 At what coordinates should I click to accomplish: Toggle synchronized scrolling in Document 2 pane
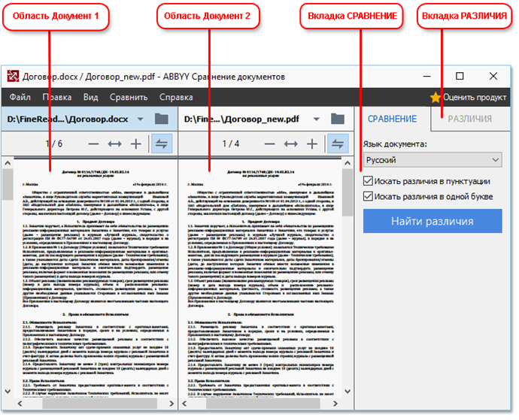click(338, 144)
